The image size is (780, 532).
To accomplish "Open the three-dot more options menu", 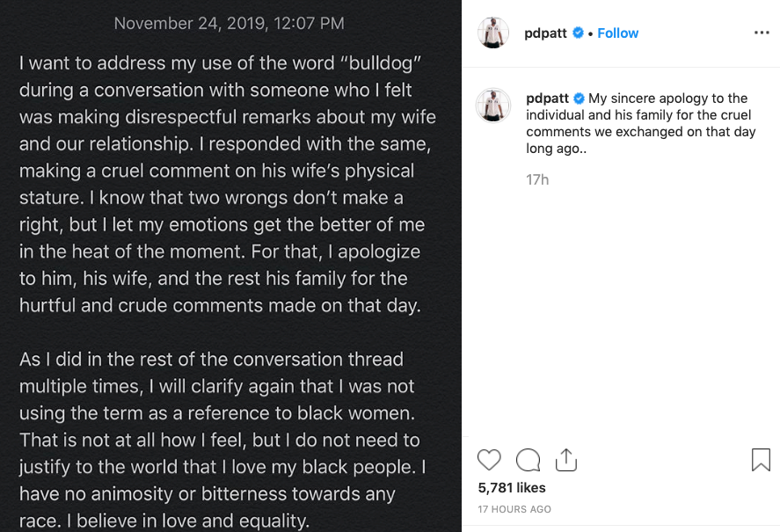I will (762, 33).
